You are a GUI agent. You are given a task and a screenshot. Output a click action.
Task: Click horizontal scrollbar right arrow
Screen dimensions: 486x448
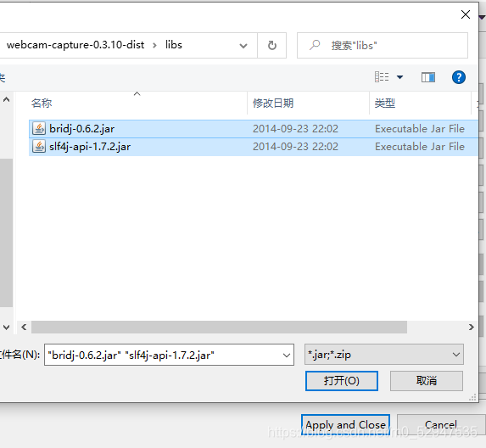click(471, 327)
